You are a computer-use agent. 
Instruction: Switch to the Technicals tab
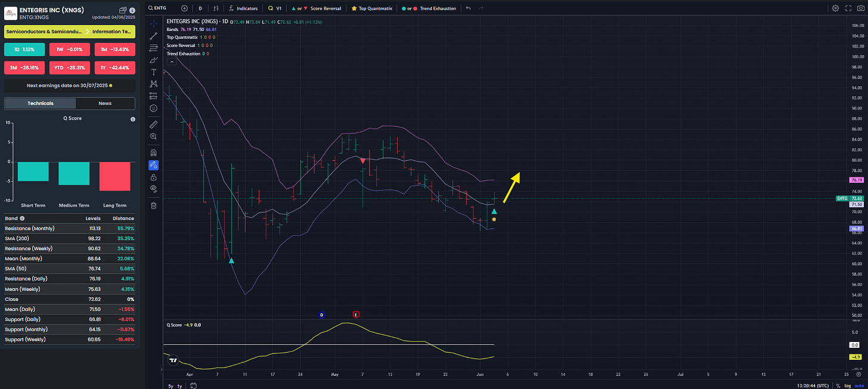pos(41,103)
